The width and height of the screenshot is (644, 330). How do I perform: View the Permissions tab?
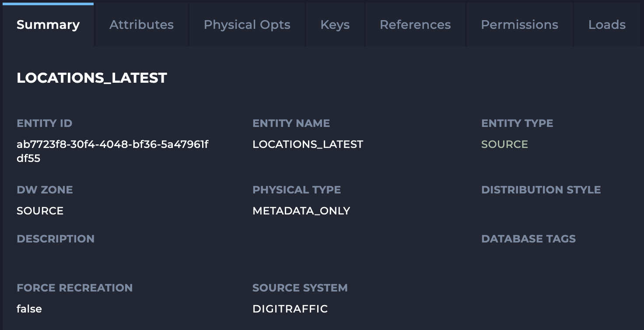pyautogui.click(x=519, y=25)
